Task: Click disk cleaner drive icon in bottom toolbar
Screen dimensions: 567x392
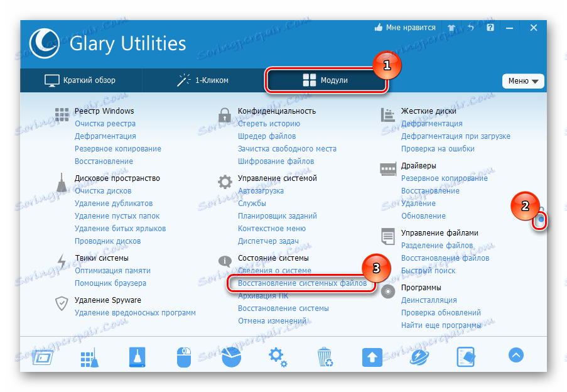Action: tap(137, 357)
